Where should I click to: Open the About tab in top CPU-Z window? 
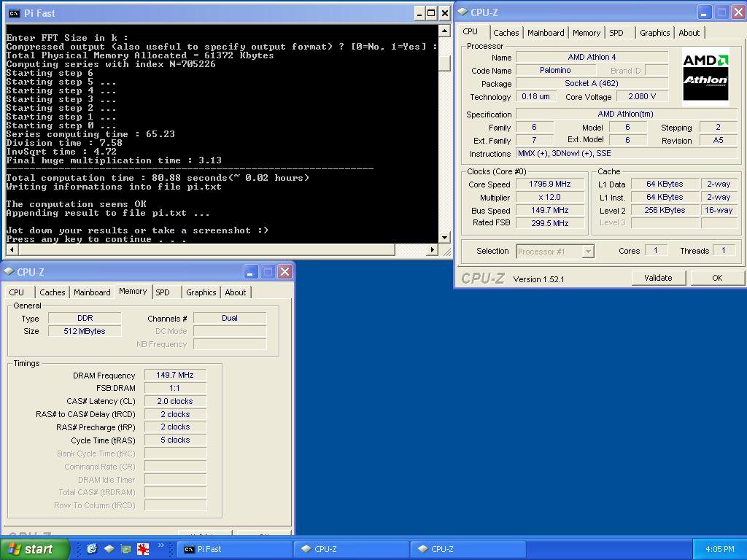pyautogui.click(x=689, y=33)
